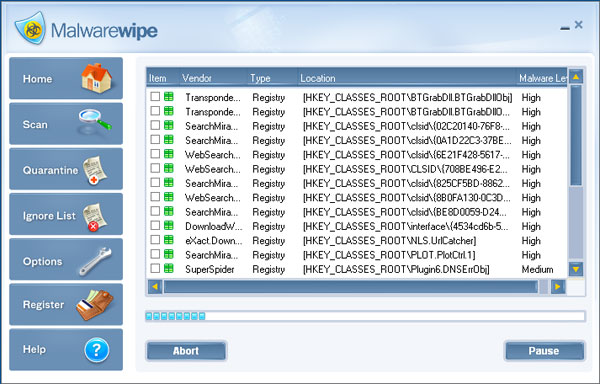The image size is (600, 384).
Task: Click the Help question mark icon
Action: [96, 350]
